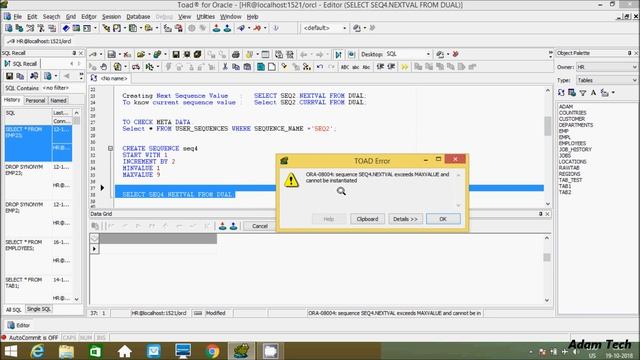
Task: Open the Database menu
Action: (138, 17)
